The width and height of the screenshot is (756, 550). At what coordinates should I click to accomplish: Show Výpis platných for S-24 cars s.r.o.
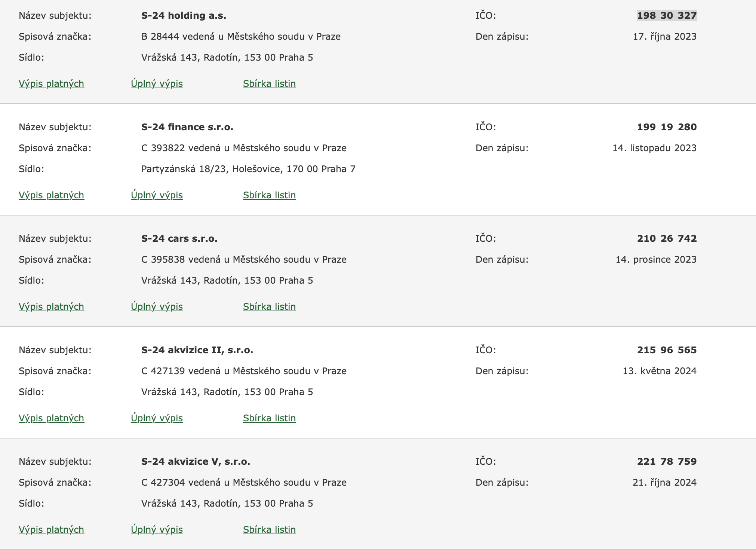(51, 306)
